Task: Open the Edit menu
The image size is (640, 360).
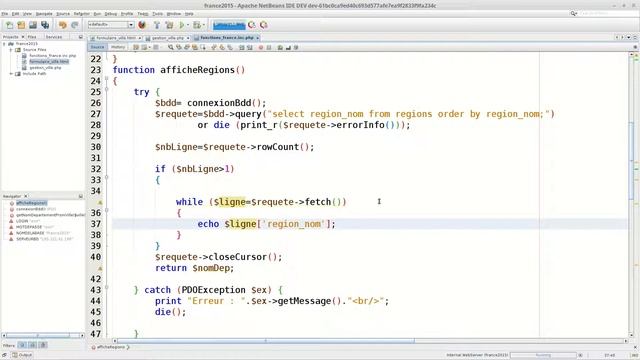Action: tap(15, 13)
